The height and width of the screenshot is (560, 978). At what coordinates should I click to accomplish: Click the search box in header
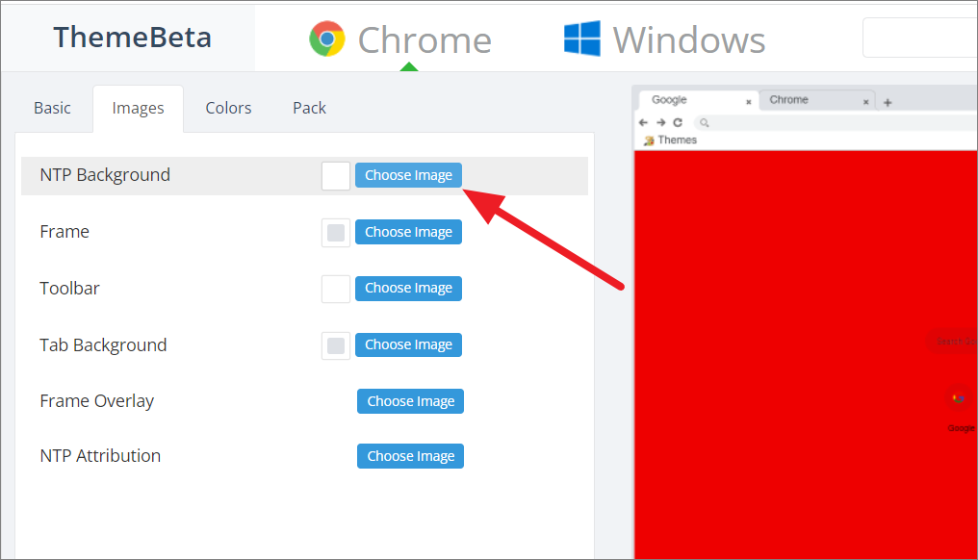pyautogui.click(x=920, y=38)
